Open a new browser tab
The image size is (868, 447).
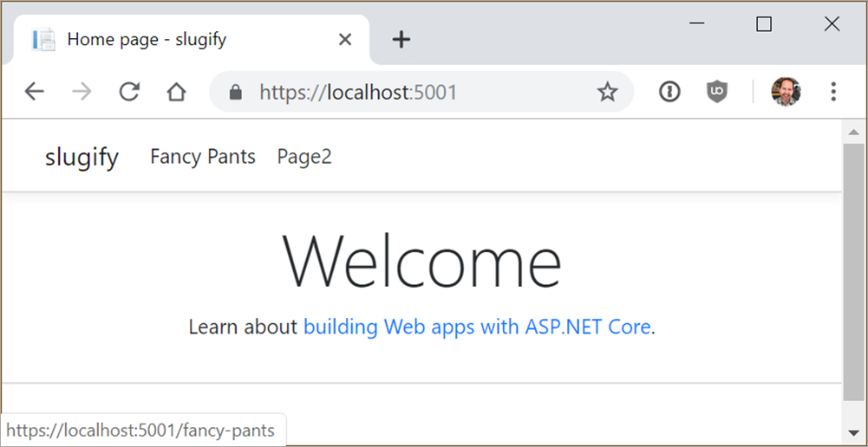pyautogui.click(x=401, y=39)
